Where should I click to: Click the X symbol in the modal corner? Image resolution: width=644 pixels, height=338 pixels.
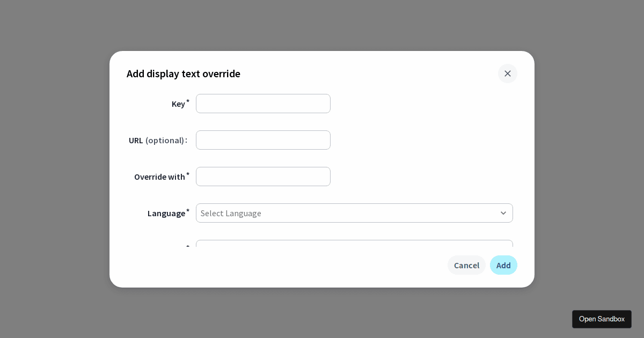(508, 74)
